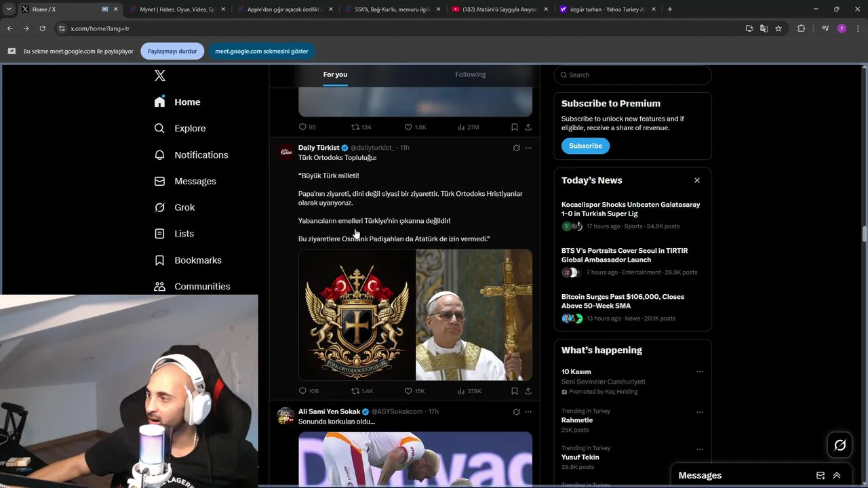Click Paylaşmayı durdur button
This screenshot has height=488, width=868.
point(172,51)
